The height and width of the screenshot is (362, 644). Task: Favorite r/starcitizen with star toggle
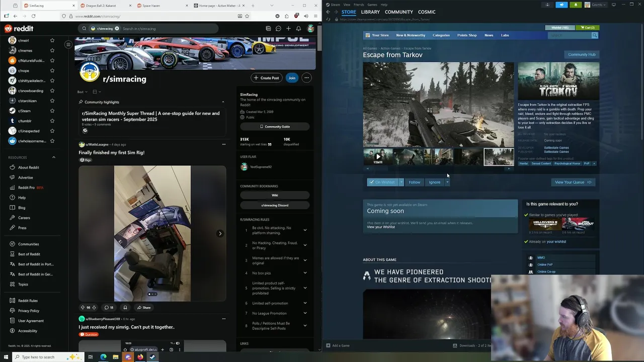[x=52, y=101]
